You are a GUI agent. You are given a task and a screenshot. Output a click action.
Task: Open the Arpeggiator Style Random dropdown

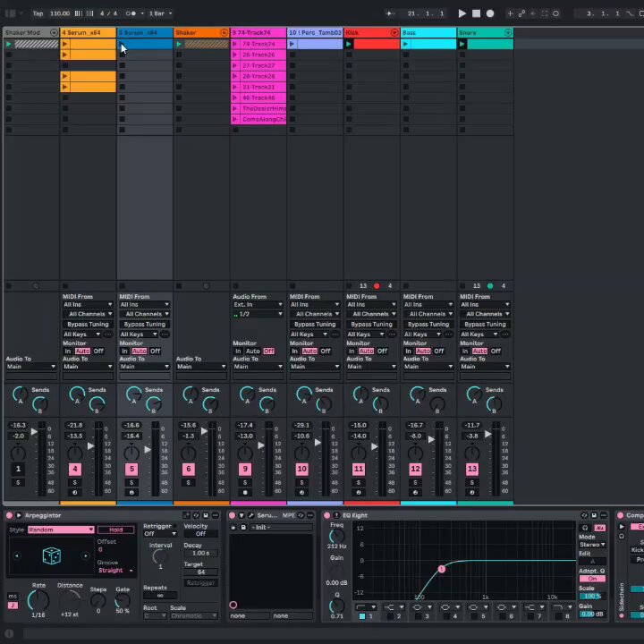click(61, 530)
